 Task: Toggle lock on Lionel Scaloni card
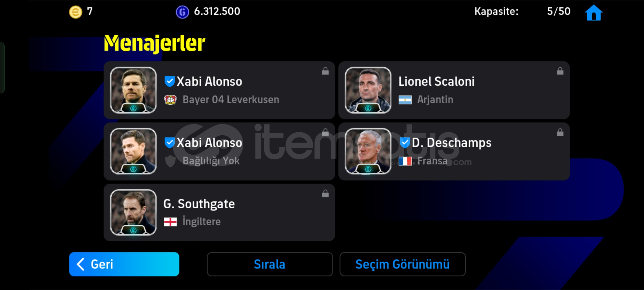pyautogui.click(x=560, y=71)
